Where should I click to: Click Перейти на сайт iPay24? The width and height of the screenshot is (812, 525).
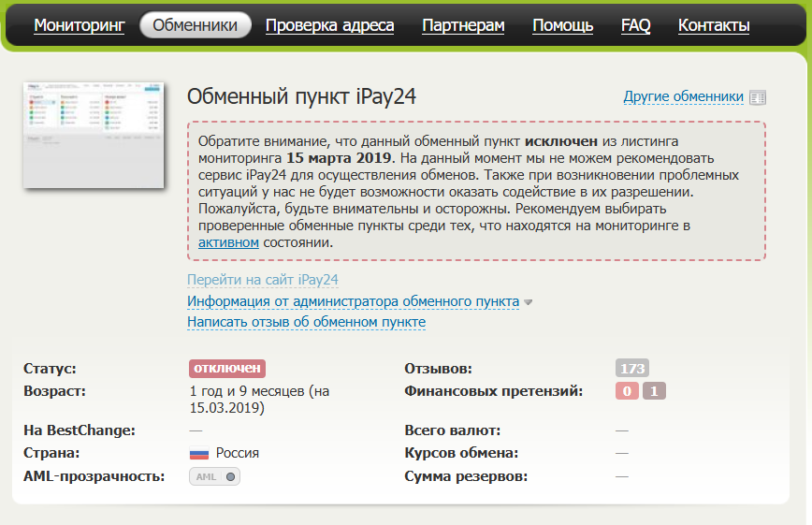point(263,279)
